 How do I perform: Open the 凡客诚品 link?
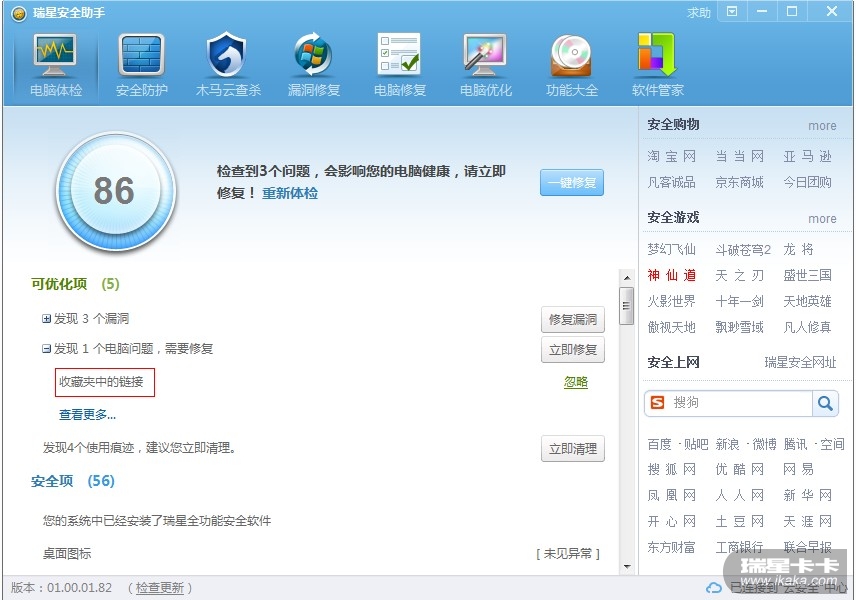(671, 182)
